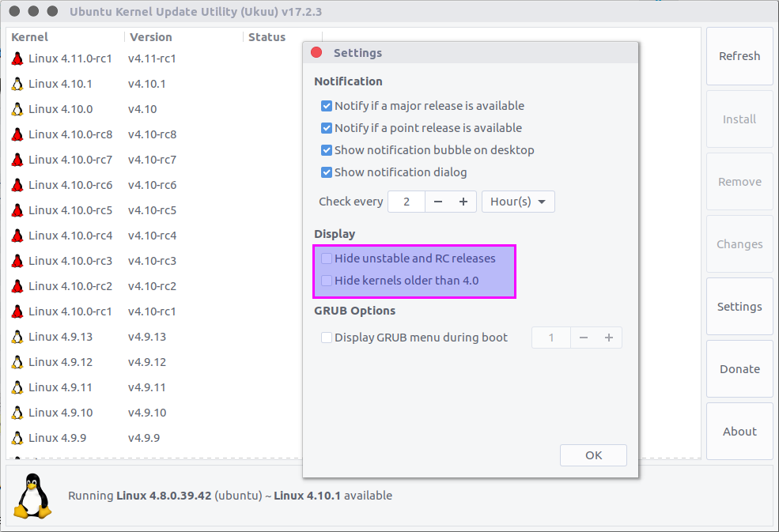This screenshot has height=532, width=779.
Task: Click the red icon for Linux 4.11.0-rc1
Action: pyautogui.click(x=17, y=58)
